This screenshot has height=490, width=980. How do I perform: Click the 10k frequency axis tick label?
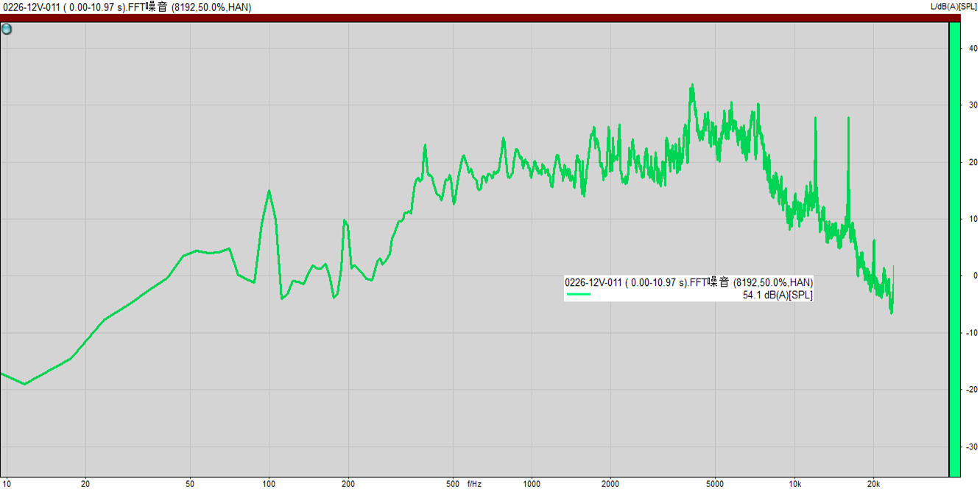click(794, 484)
